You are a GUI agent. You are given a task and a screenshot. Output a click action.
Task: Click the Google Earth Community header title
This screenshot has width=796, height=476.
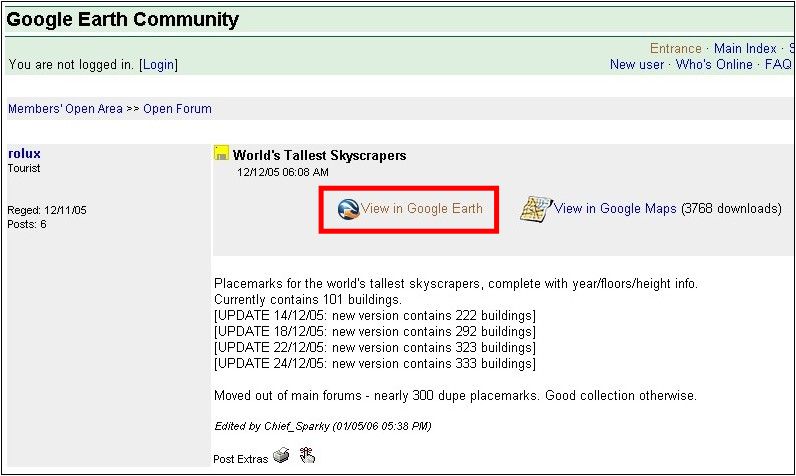pyautogui.click(x=123, y=19)
